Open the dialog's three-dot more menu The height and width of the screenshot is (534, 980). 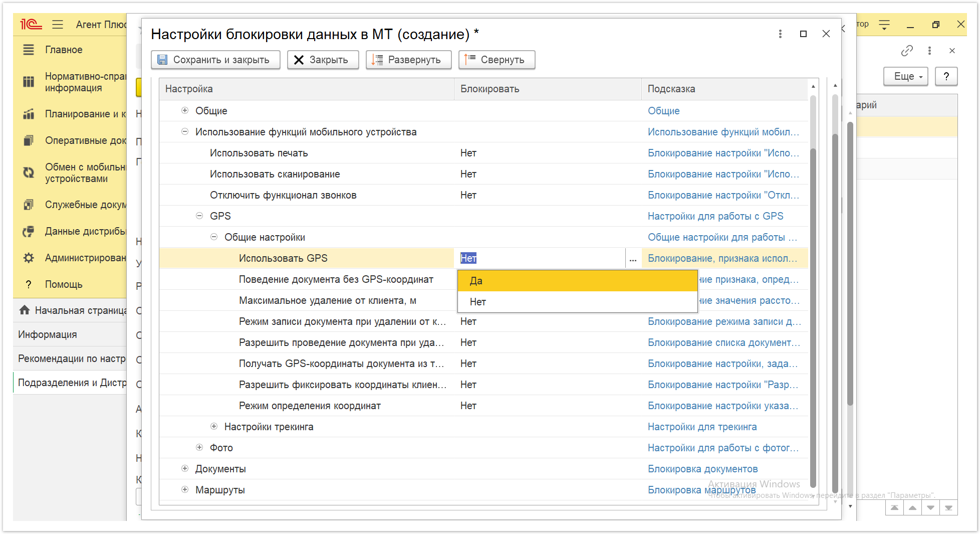pyautogui.click(x=780, y=34)
